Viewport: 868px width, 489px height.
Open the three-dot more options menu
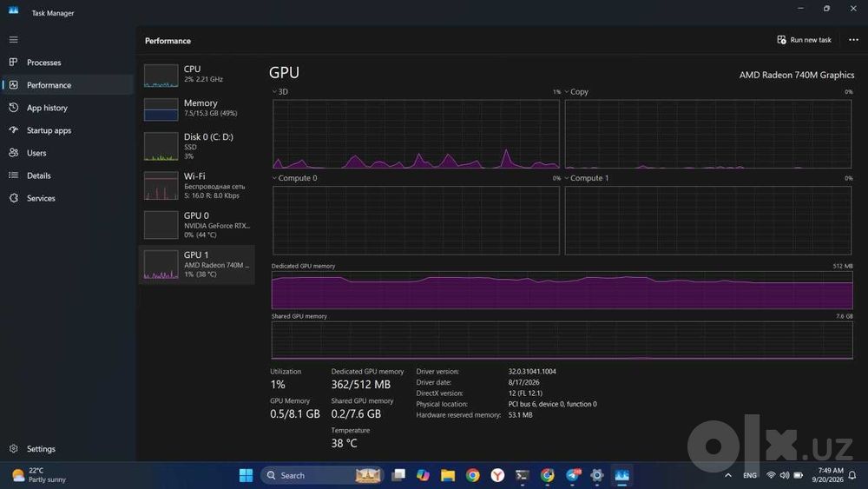[x=853, y=40]
